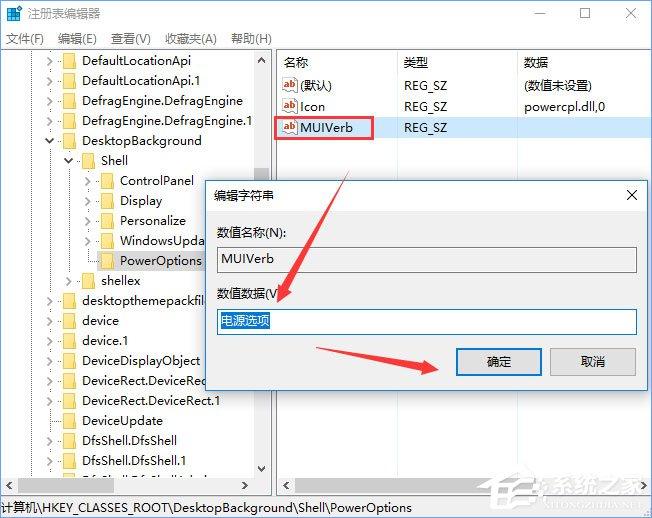652x518 pixels.
Task: Click the shellex folder icon
Action: click(x=89, y=281)
